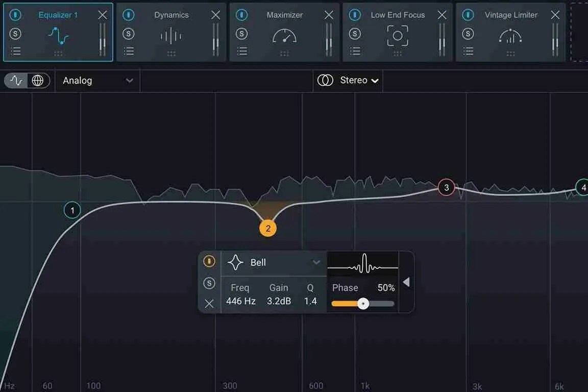Select the Dynamics module tab
Image resolution: width=588 pixels, height=392 pixels.
[x=171, y=15]
